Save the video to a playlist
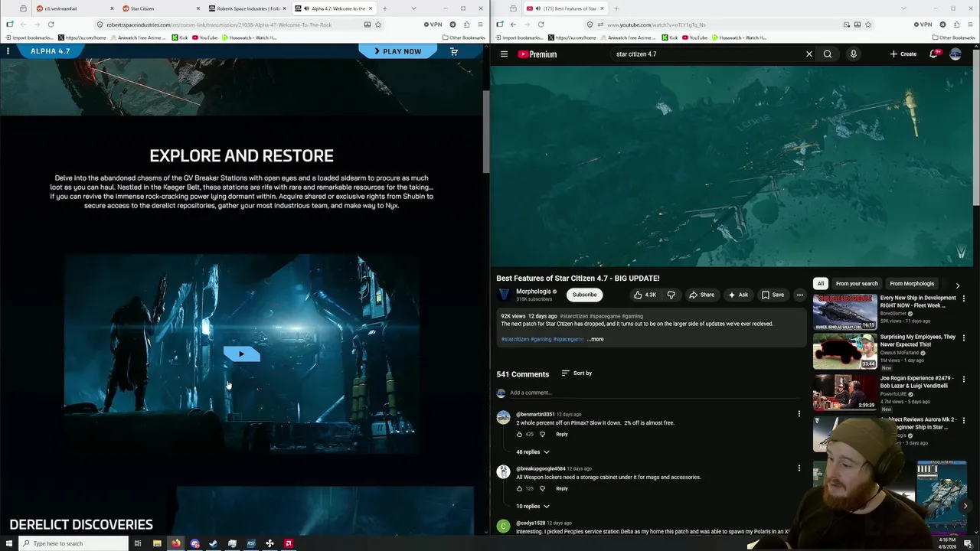Image resolution: width=980 pixels, height=551 pixels. [773, 295]
